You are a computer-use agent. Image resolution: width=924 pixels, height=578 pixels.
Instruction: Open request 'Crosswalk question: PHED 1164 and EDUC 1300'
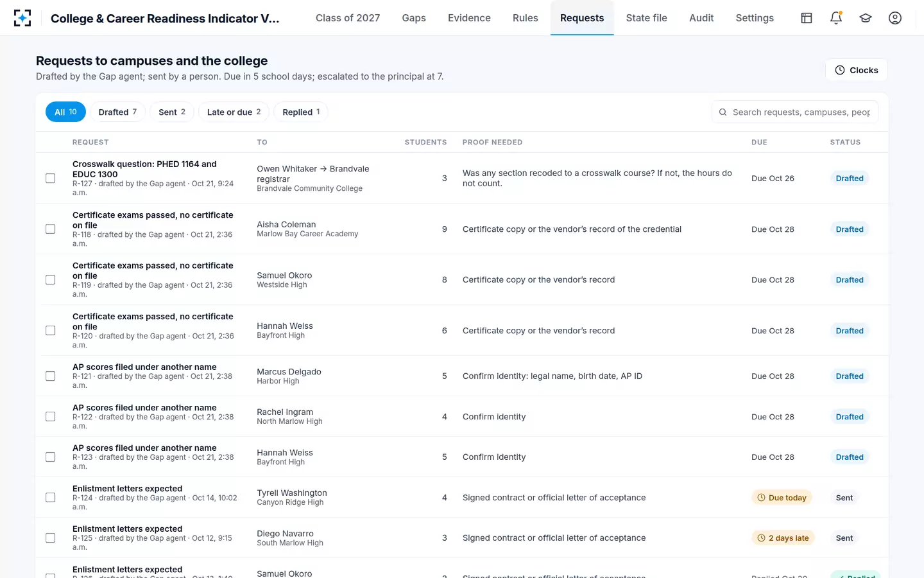click(x=144, y=169)
